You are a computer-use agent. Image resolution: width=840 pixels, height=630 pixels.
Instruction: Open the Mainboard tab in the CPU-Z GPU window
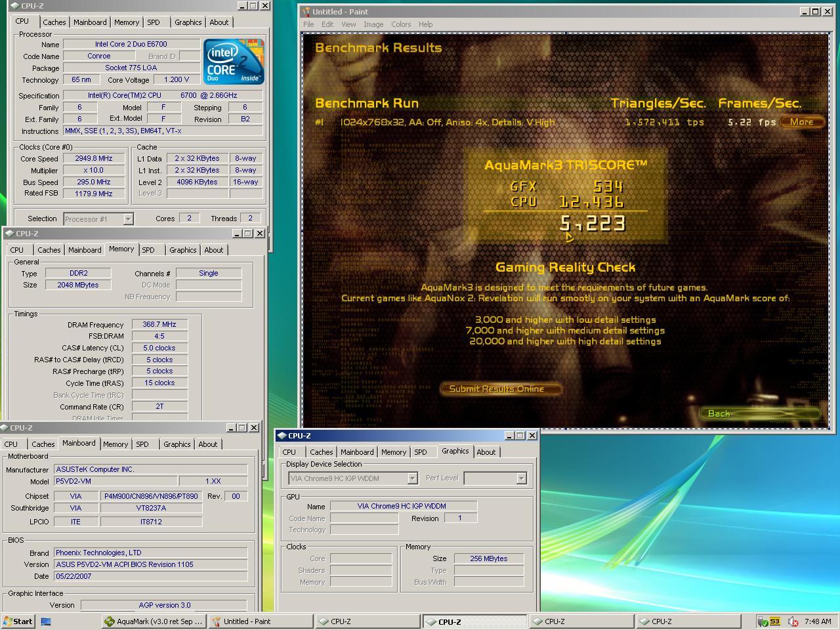pos(357,452)
